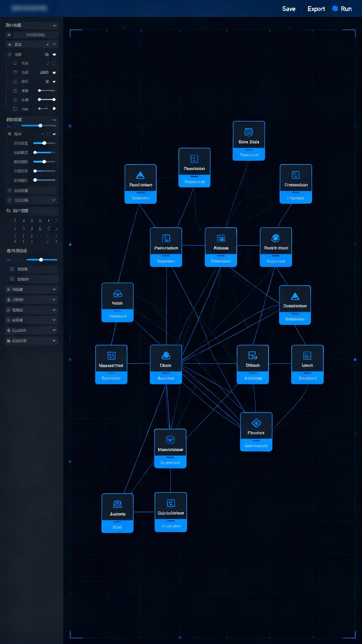Click Save in the top bar
Image resolution: width=362 pixels, height=644 pixels.
pyautogui.click(x=289, y=9)
